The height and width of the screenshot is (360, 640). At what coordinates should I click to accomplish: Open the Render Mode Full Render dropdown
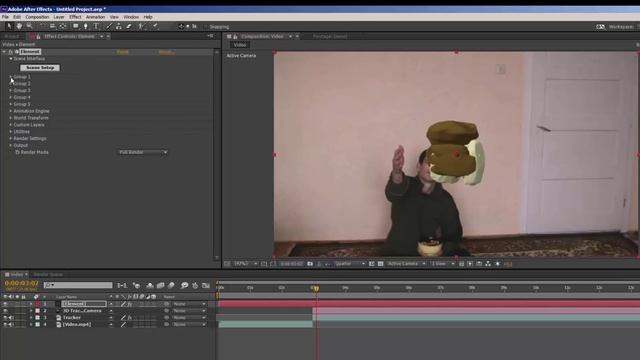143,152
